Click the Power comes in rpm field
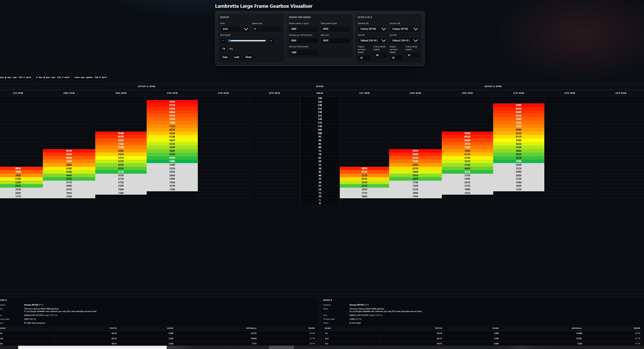Viewport: 644px width, 349px height. pos(304,29)
